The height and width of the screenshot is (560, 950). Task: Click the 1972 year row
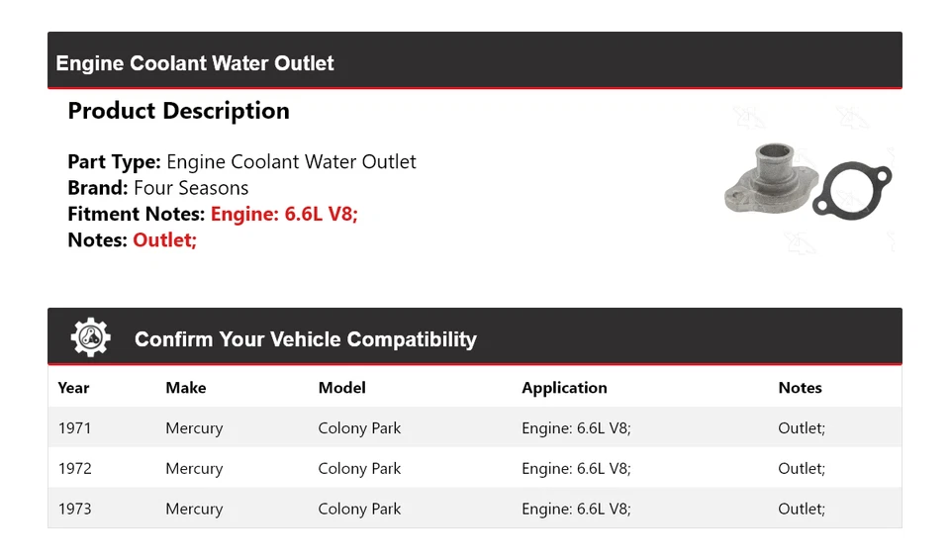(x=475, y=469)
